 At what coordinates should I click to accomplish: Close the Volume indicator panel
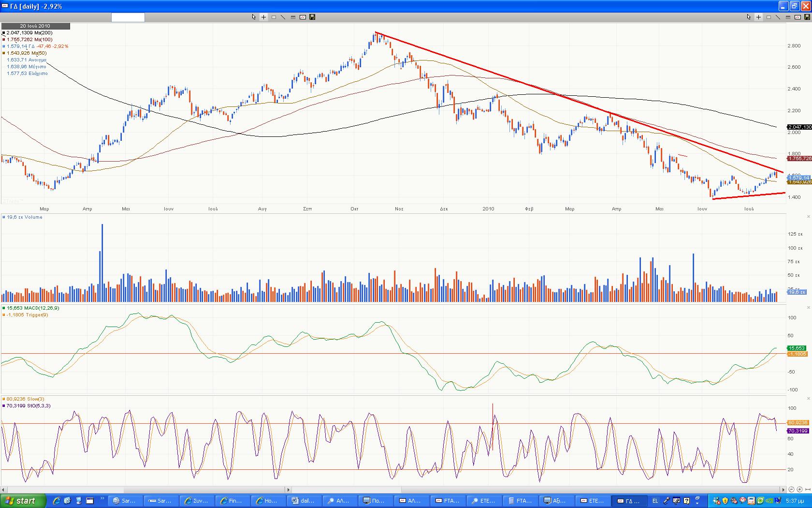(x=809, y=217)
